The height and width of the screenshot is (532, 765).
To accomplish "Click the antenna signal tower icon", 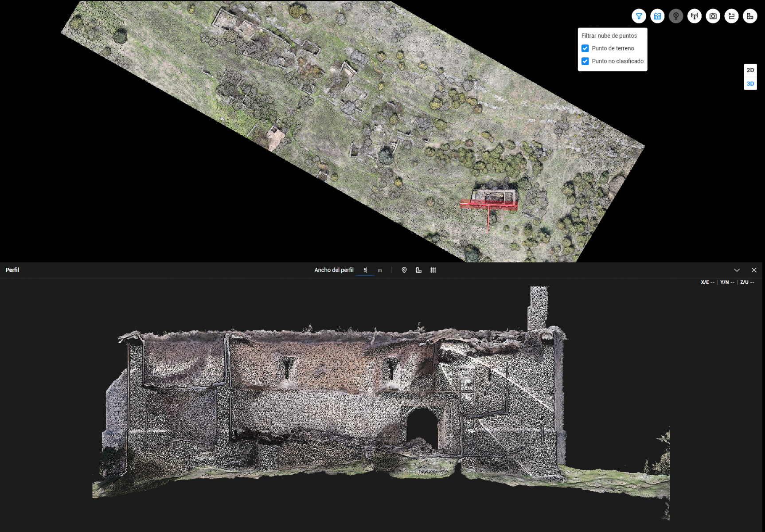I will coord(695,16).
